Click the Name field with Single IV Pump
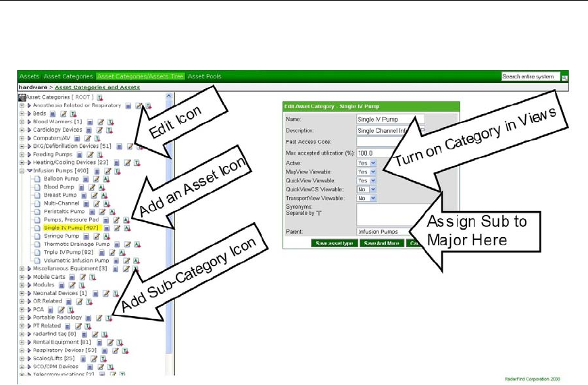The height and width of the screenshot is (385, 588). [390, 119]
